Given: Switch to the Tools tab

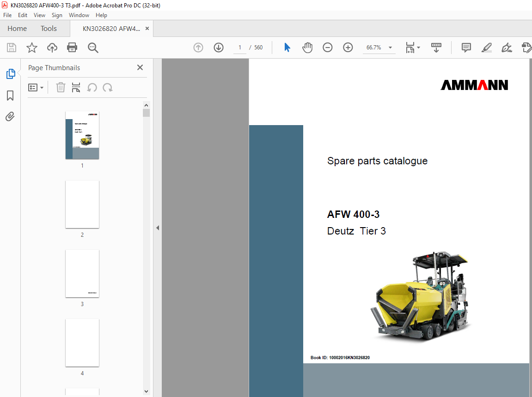Looking at the screenshot, I should pos(49,29).
